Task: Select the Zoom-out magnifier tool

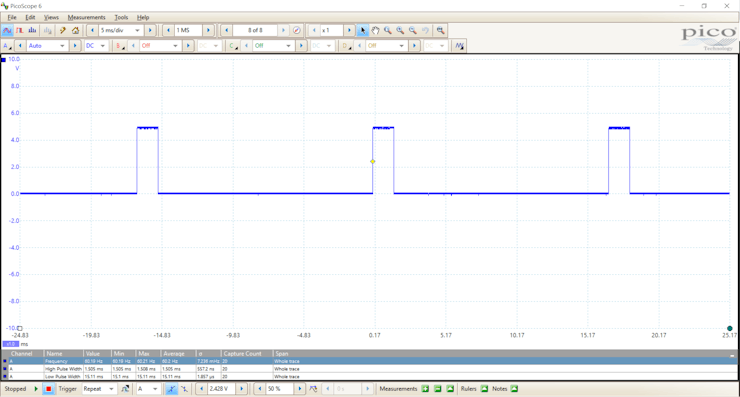Action: (x=413, y=30)
